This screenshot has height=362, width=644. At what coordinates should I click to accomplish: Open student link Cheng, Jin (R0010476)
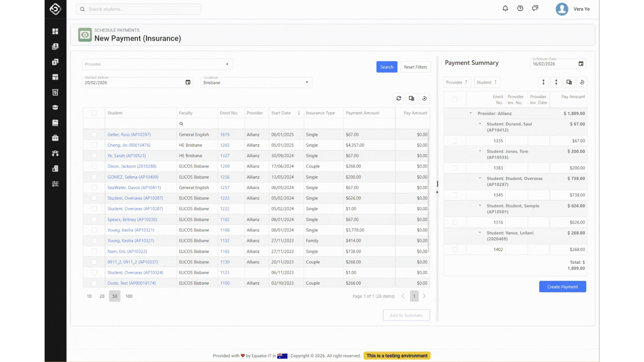pyautogui.click(x=129, y=145)
